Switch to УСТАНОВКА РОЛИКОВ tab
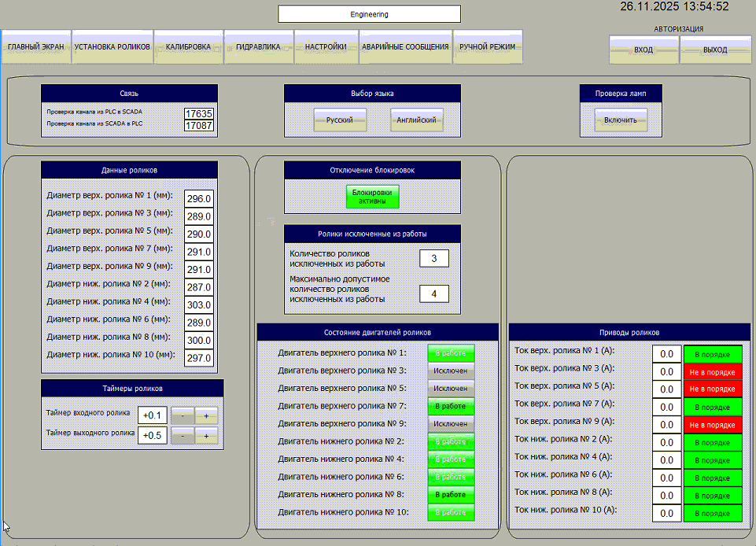This screenshot has height=546, width=756. [112, 47]
